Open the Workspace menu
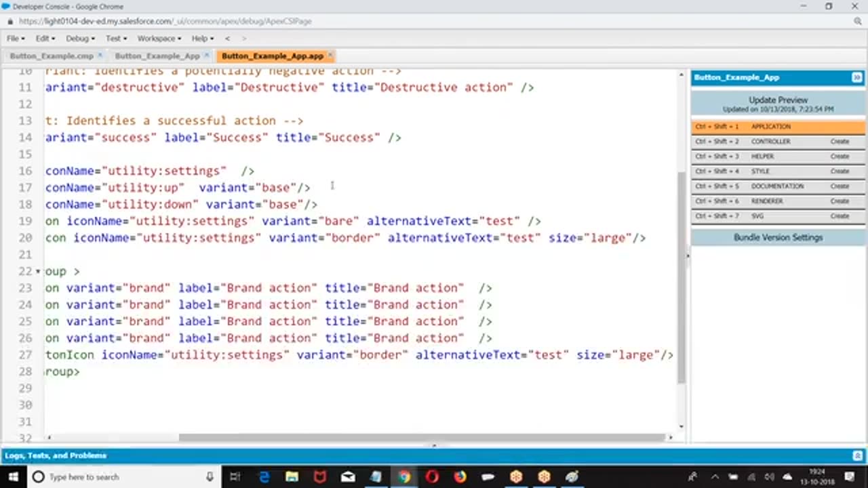This screenshot has height=488, width=868. (159, 39)
